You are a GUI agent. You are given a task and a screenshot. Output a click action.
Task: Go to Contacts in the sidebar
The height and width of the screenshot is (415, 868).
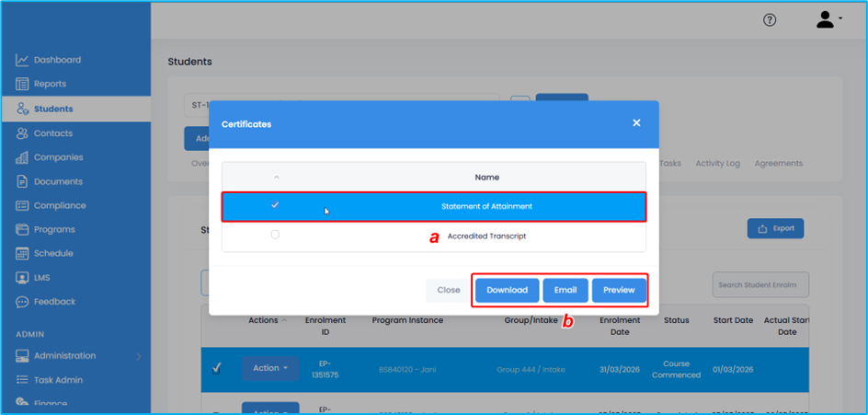pyautogui.click(x=52, y=133)
